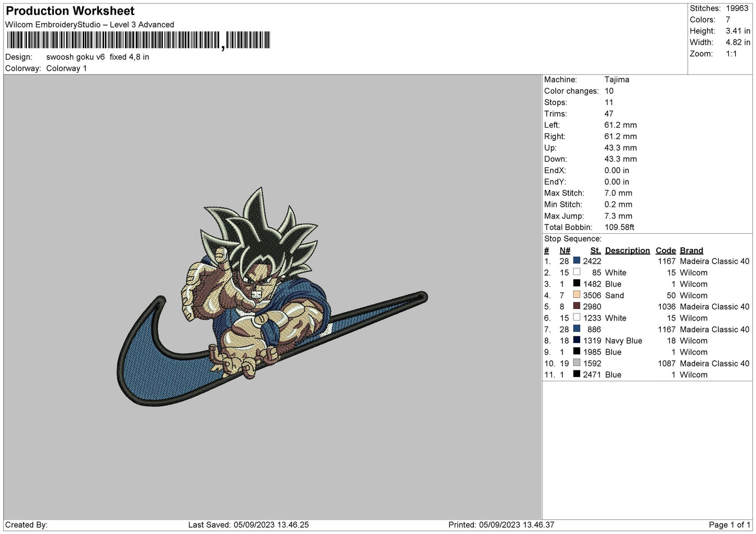Viewport: 756px width, 534px height.
Task: Click the white swatch beside 85 White
Action: pos(577,272)
